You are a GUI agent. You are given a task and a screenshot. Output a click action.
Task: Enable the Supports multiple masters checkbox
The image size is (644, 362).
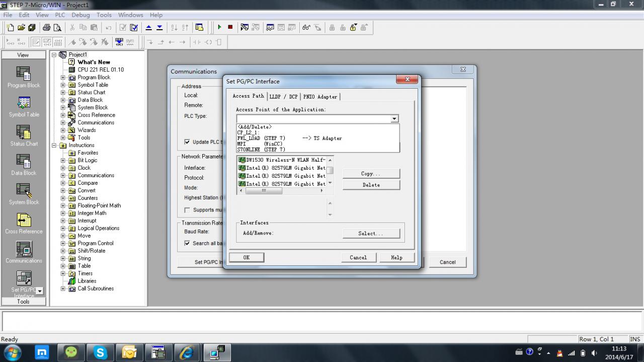click(187, 210)
